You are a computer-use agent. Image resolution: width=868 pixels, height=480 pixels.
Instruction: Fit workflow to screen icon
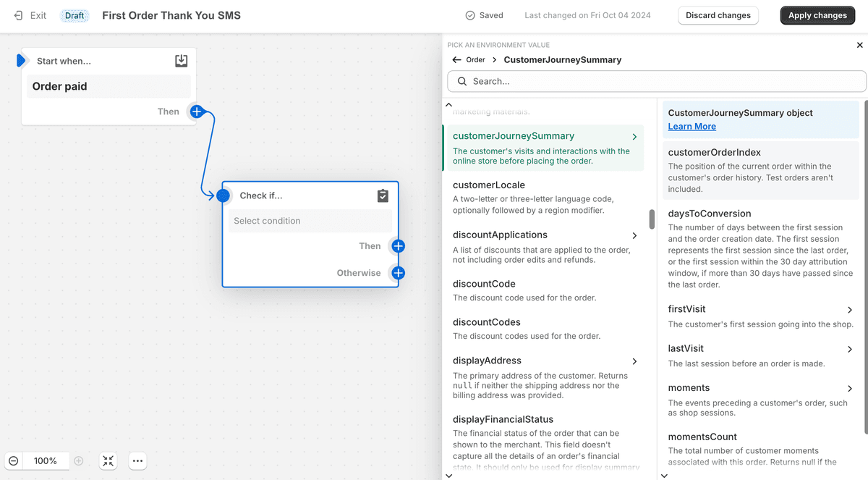109,460
